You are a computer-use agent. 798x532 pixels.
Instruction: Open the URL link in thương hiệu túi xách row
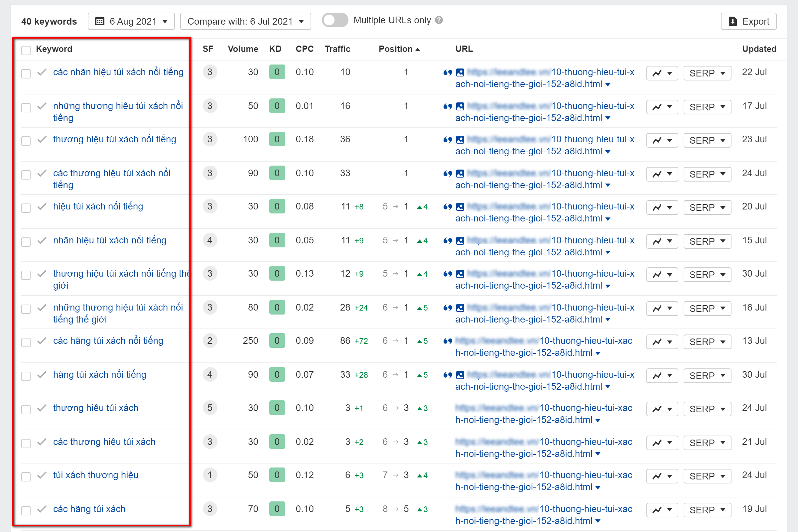tap(544, 414)
